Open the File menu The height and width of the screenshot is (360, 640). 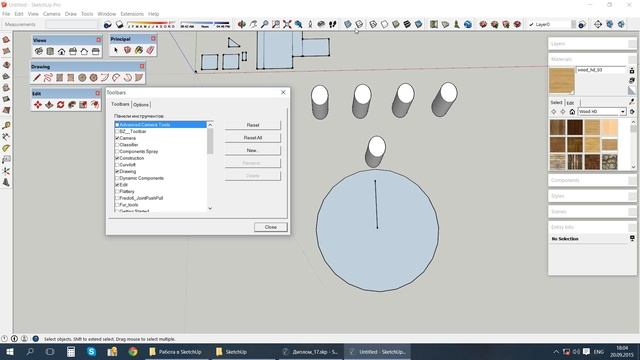click(x=6, y=14)
